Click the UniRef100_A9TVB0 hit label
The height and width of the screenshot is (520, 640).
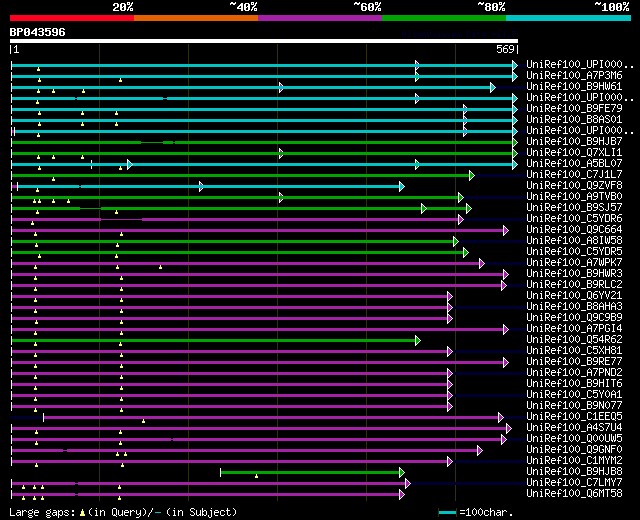pyautogui.click(x=574, y=197)
